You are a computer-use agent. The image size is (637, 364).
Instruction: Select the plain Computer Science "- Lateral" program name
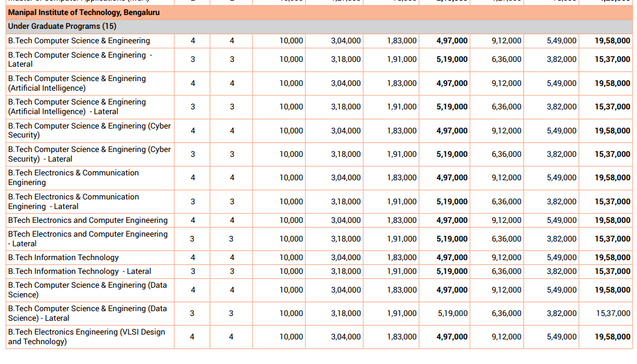pyautogui.click(x=80, y=59)
